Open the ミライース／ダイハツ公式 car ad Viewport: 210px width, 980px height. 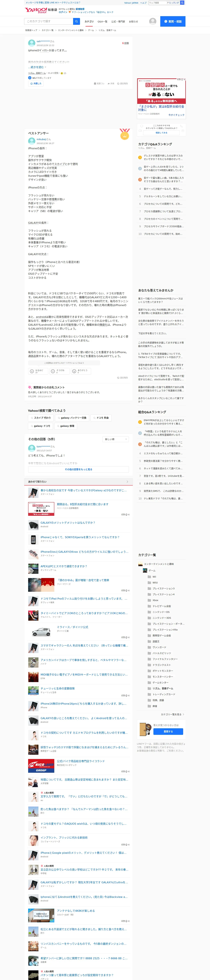[x=72, y=627]
